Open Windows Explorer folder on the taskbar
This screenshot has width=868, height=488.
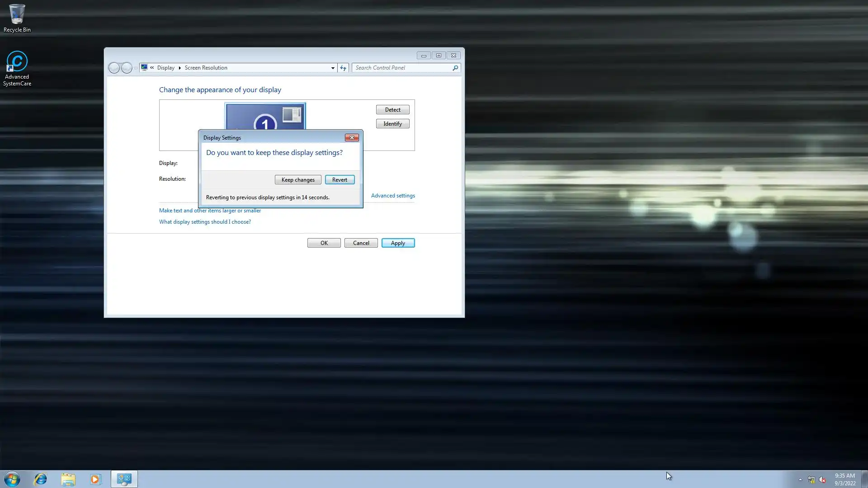tap(68, 479)
